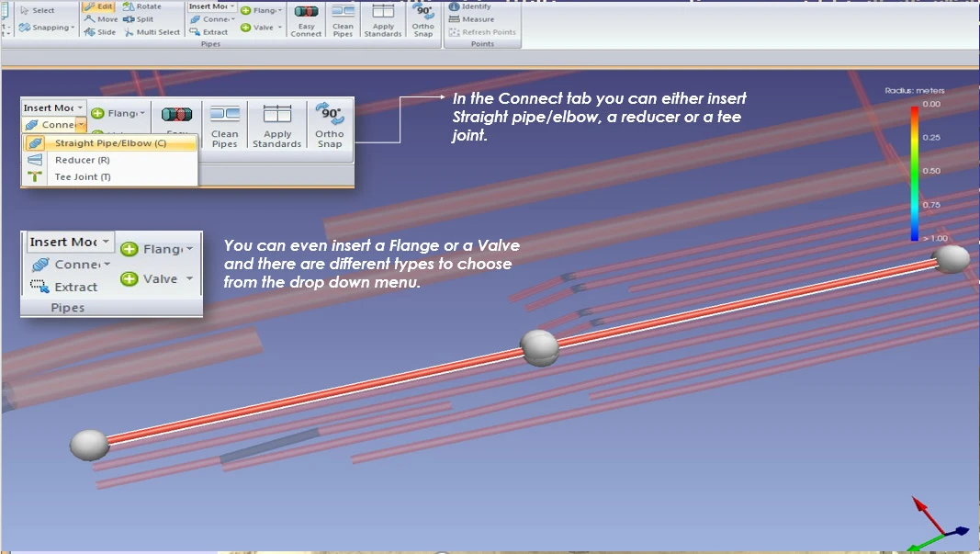Choose Reducer (R) from Connect menu
Viewport: 980px width, 554px height.
tap(75, 160)
